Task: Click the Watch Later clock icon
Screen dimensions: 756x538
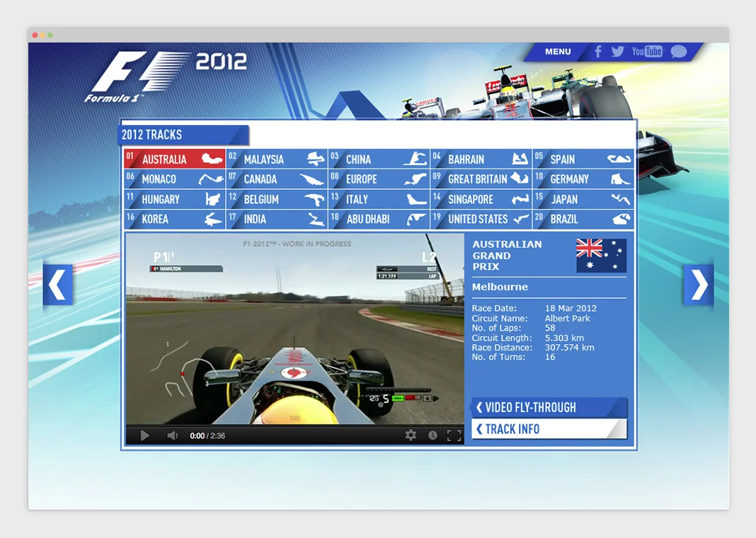Action: coord(432,436)
